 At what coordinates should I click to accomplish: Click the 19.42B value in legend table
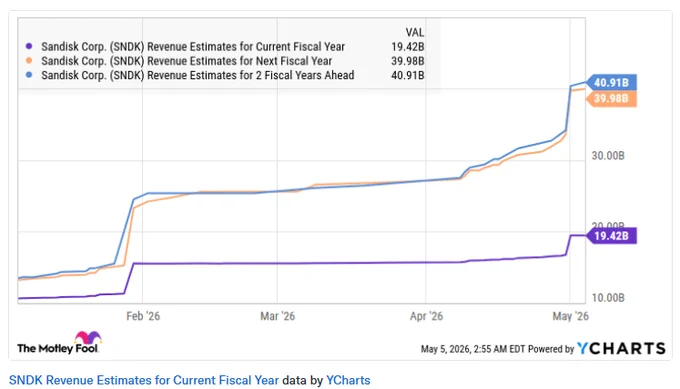[x=408, y=46]
